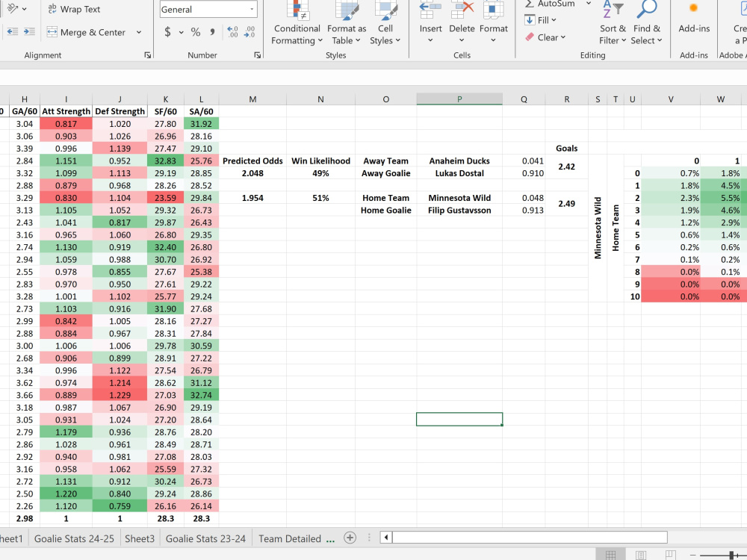Viewport: 747px width, 560px height.
Task: Open Conditional Formatting menu
Action: tap(297, 23)
